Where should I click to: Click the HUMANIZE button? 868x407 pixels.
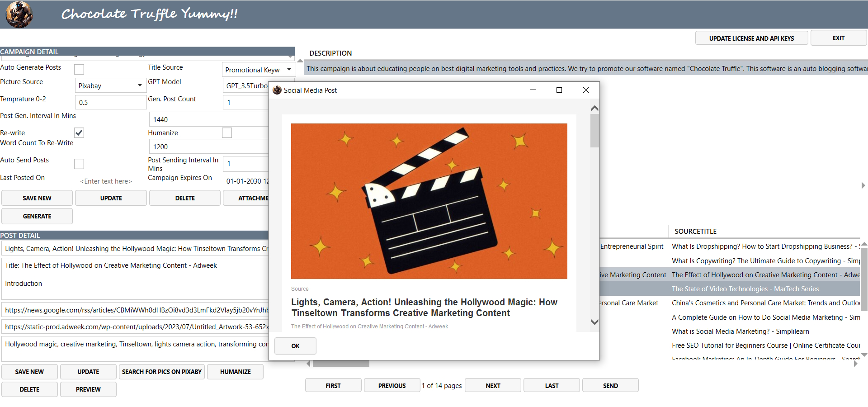(x=235, y=371)
